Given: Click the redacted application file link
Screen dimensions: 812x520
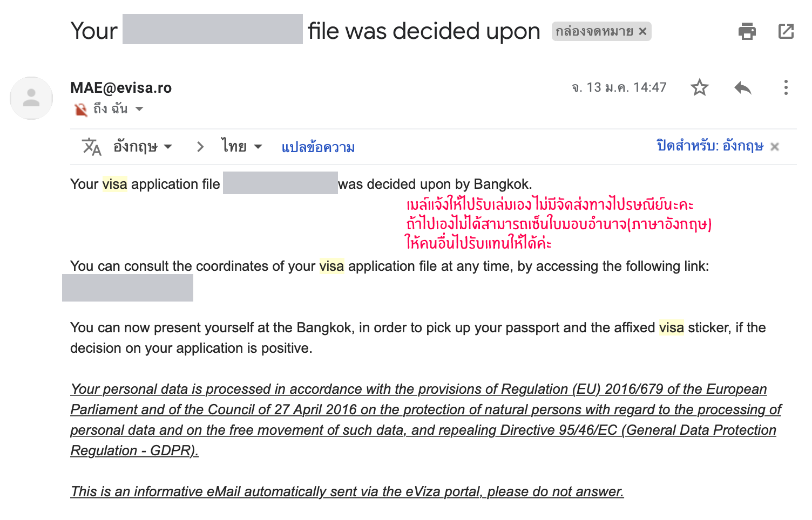Looking at the screenshot, I should [127, 288].
